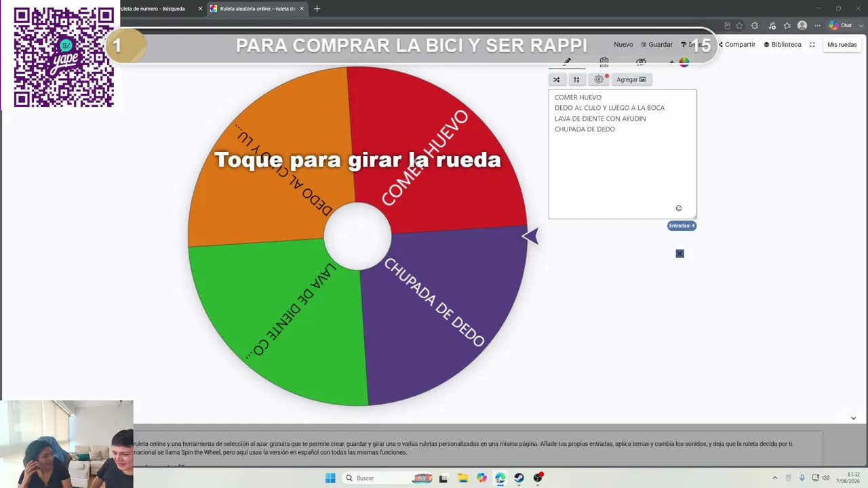Click 'DEDO AL CULO Y LUEGO A LA BOCA' entry
Screen dimensions: 868x488
(610, 108)
